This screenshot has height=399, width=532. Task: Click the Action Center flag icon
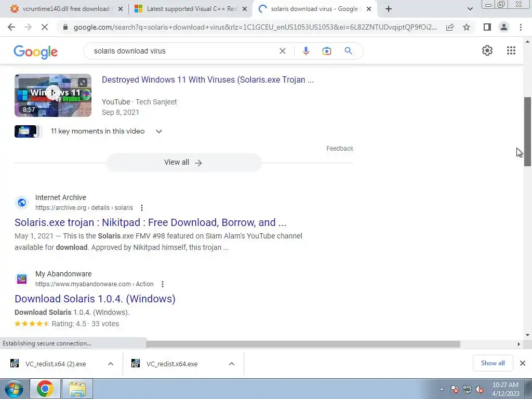coord(455,389)
